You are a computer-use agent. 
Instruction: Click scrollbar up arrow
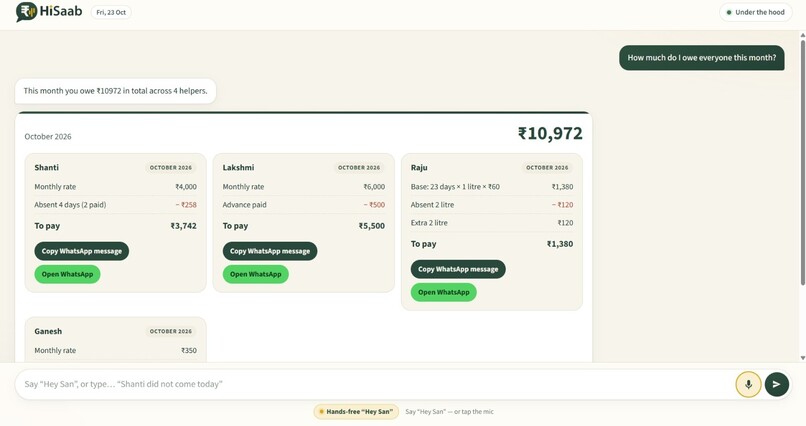tap(802, 35)
